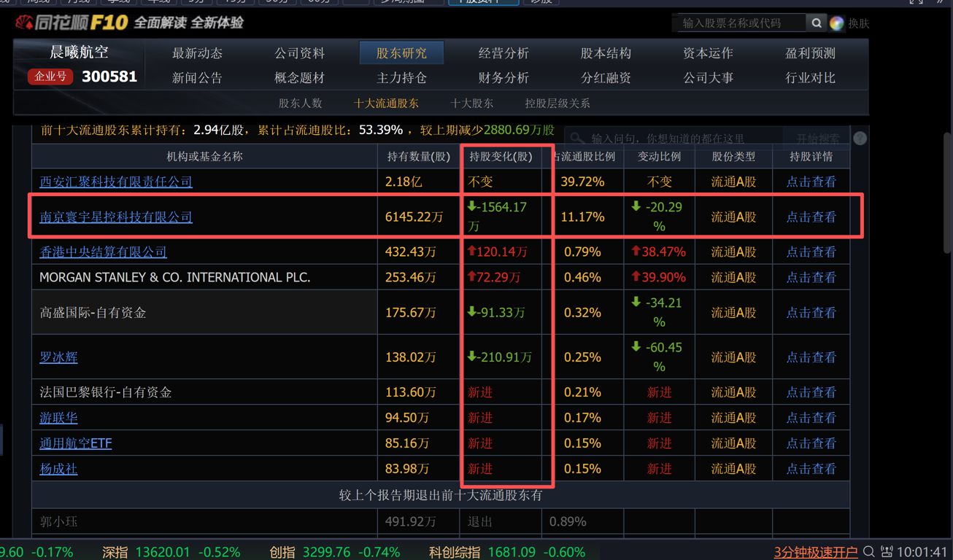Image resolution: width=953 pixels, height=560 pixels.
Task: Click the MORGAN STANLEY & CO. INTERNATIONAL PLC. name
Action: 175,277
